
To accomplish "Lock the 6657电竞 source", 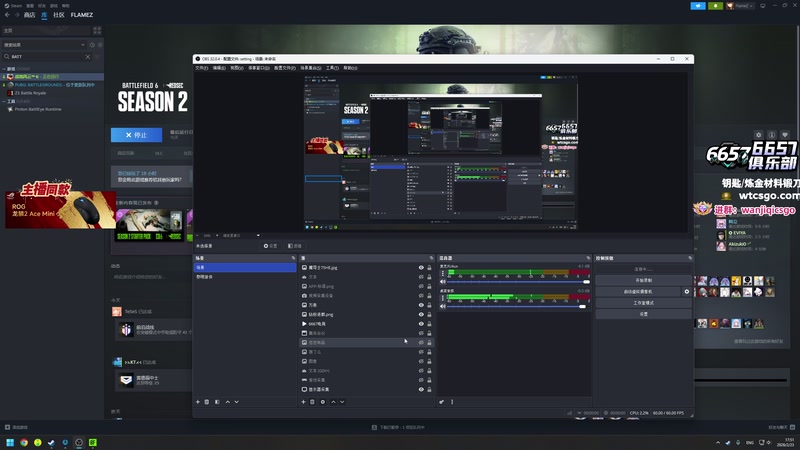I will coord(429,324).
